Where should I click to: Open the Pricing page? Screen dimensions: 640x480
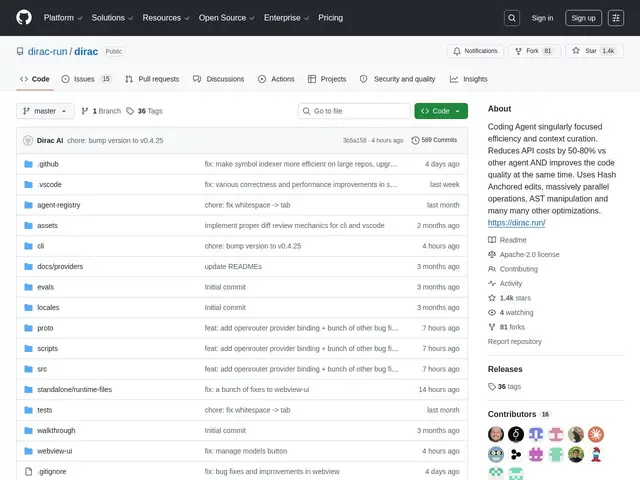point(331,18)
